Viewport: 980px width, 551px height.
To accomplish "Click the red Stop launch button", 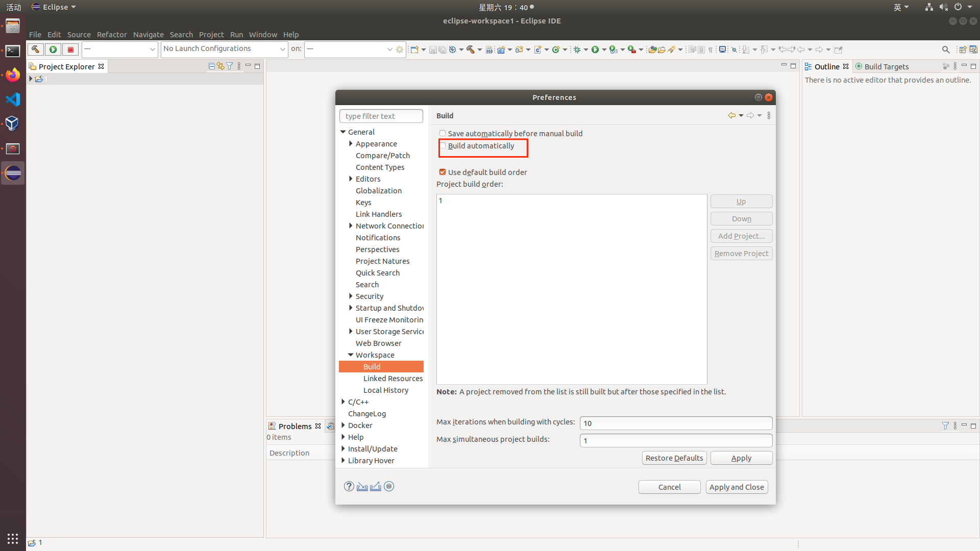I will click(x=70, y=49).
